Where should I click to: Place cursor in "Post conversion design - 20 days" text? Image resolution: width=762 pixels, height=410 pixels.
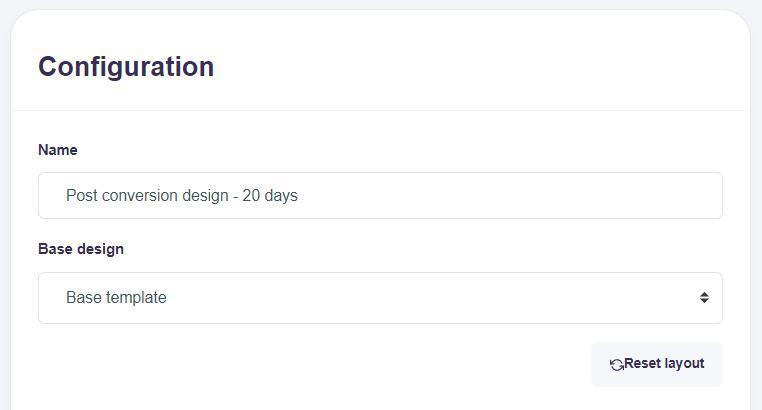click(181, 196)
